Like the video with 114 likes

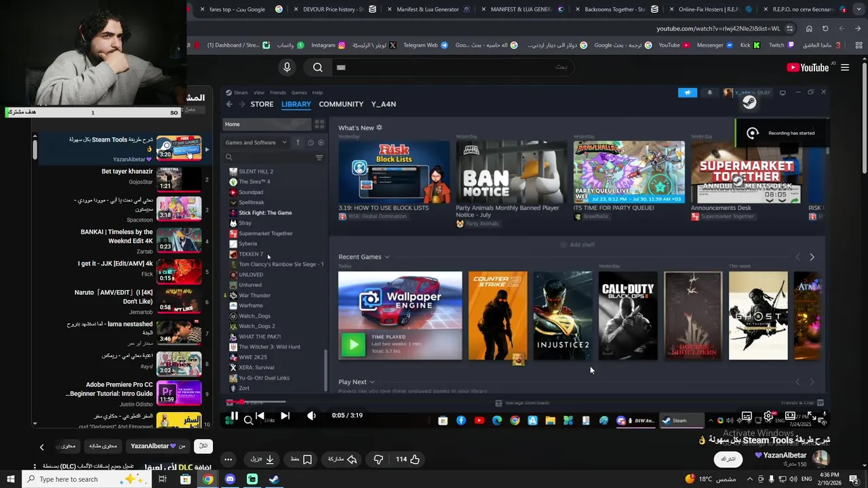pos(408,460)
